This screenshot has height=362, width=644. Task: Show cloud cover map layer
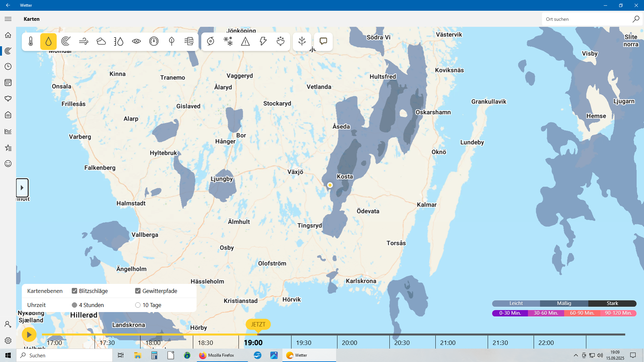pyautogui.click(x=101, y=41)
